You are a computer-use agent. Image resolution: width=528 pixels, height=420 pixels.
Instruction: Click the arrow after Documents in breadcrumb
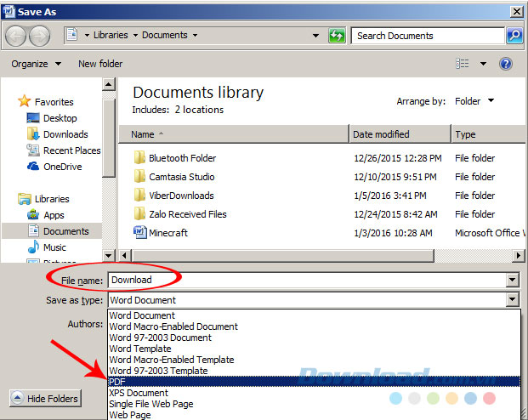(x=195, y=35)
